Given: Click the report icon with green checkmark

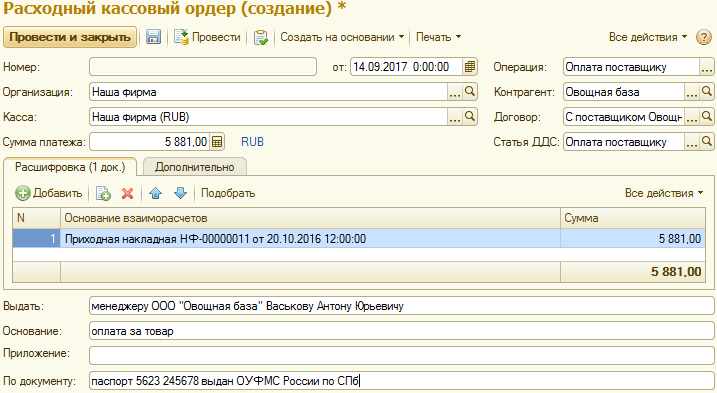Looking at the screenshot, I should click(x=261, y=37).
